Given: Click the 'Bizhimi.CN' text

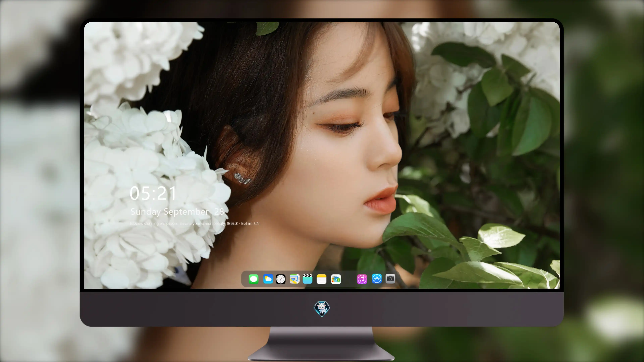Looking at the screenshot, I should pos(250,223).
